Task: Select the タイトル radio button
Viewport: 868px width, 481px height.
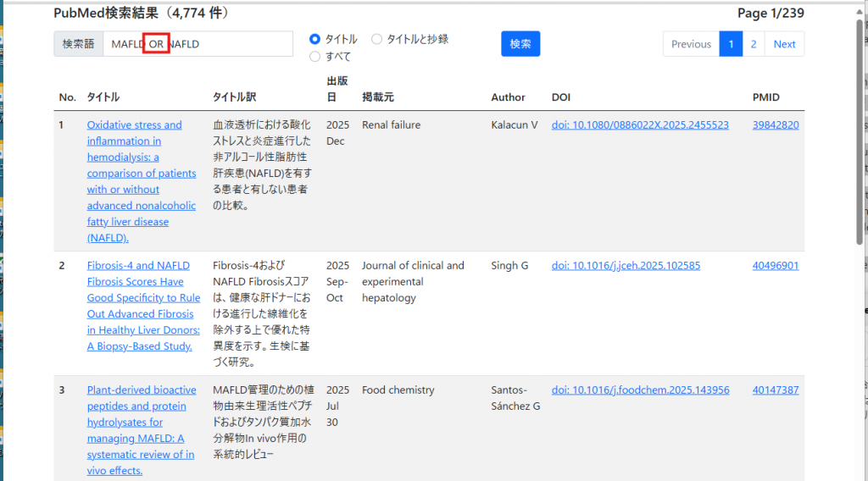Action: (315, 39)
